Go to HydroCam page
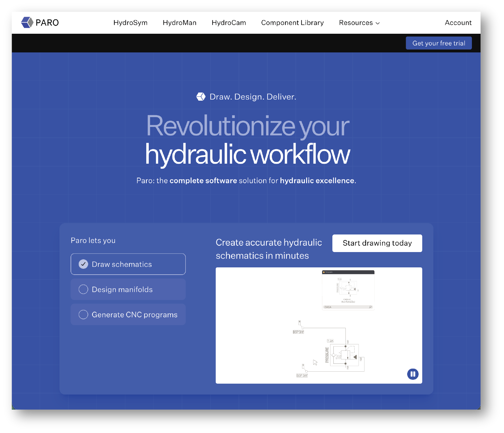This screenshot has width=504, height=433. point(229,23)
